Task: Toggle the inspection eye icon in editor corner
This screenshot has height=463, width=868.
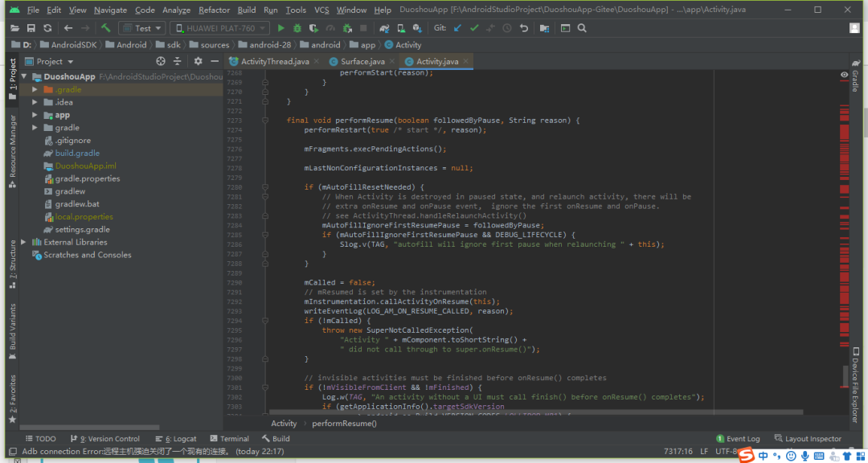Action: [844, 74]
